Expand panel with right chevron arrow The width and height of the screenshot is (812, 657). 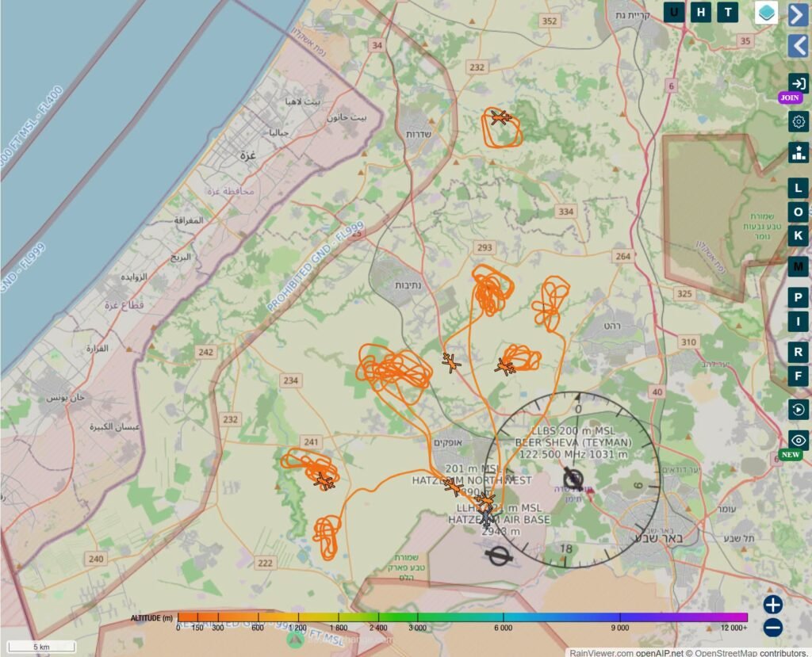tap(799, 14)
